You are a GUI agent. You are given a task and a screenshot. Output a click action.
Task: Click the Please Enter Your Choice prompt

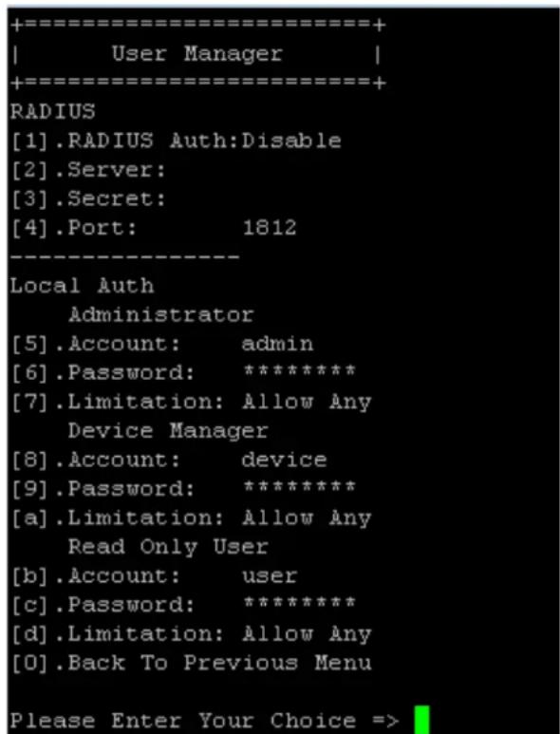pyautogui.click(x=204, y=721)
